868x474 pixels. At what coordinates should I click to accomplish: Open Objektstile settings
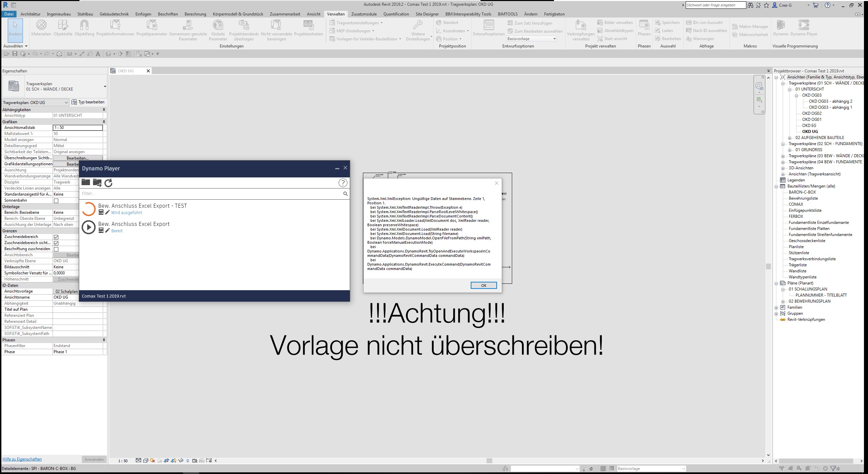[x=63, y=28]
